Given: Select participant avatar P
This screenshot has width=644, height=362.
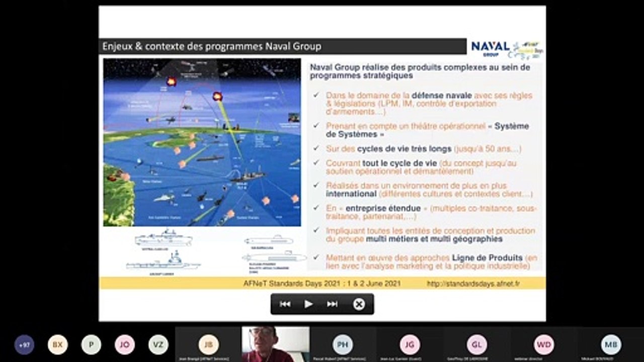Looking at the screenshot, I should [91, 345].
